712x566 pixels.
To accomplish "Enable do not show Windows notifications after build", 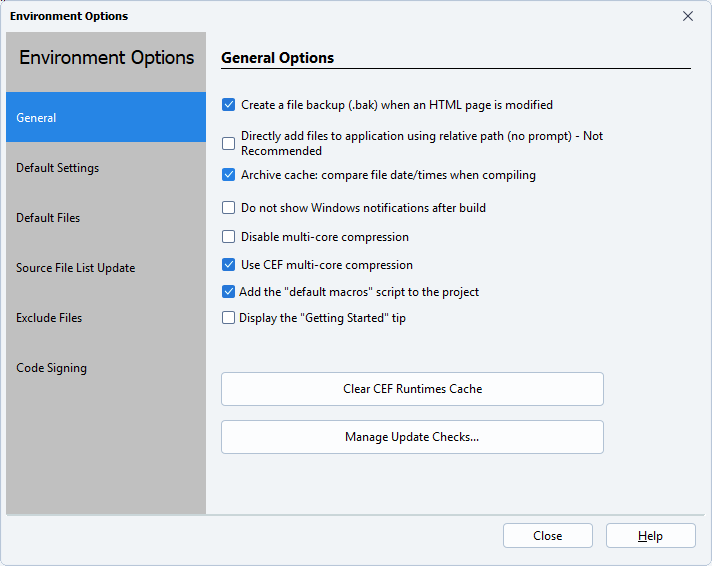I will (x=229, y=209).
